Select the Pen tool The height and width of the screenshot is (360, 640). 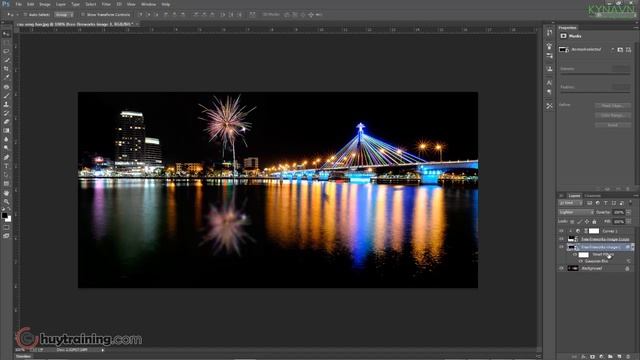[x=6, y=157]
